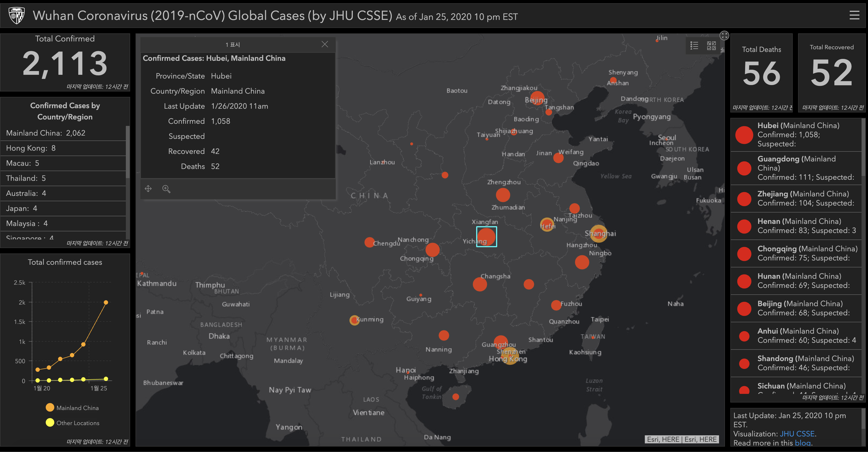Click the JHU shield logo
The image size is (868, 452).
[16, 16]
